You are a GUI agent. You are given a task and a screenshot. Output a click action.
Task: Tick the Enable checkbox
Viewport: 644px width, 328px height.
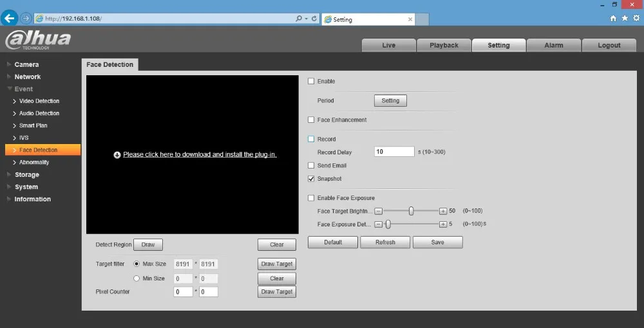[311, 81]
